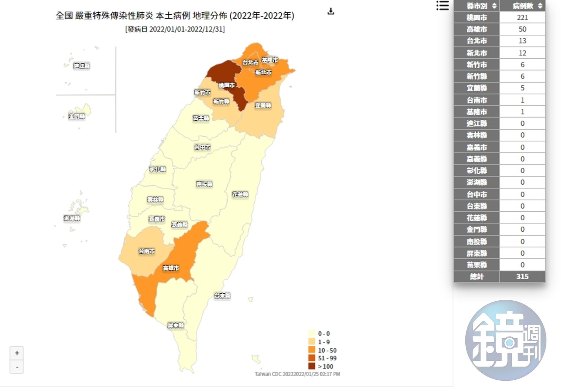This screenshot has width=562, height=392.
Task: Select the dark brown >100 legend swatch
Action: (x=312, y=366)
